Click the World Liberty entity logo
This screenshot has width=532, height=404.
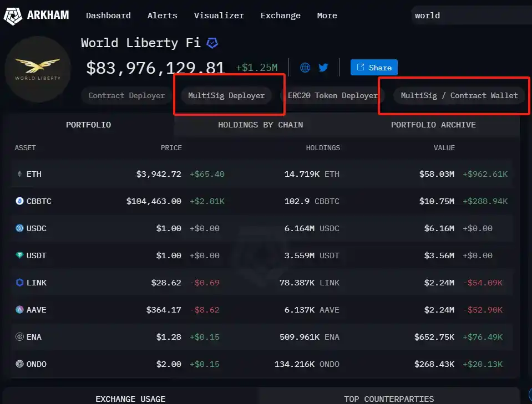38,69
